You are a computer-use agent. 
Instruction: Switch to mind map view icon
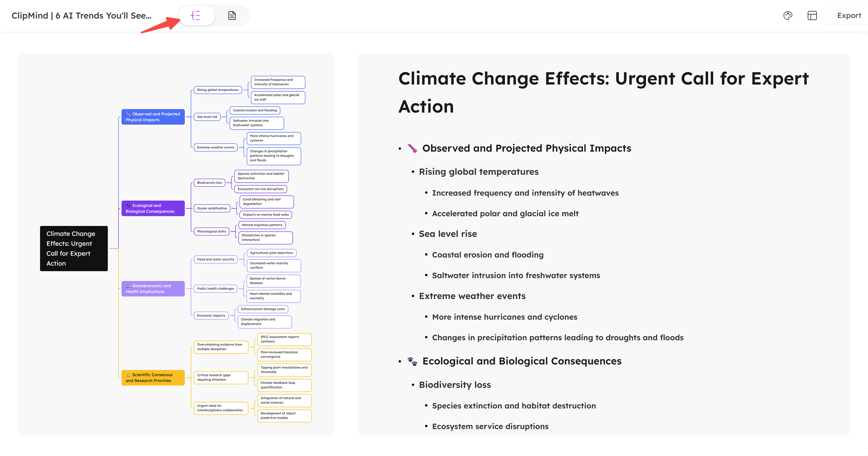click(196, 16)
